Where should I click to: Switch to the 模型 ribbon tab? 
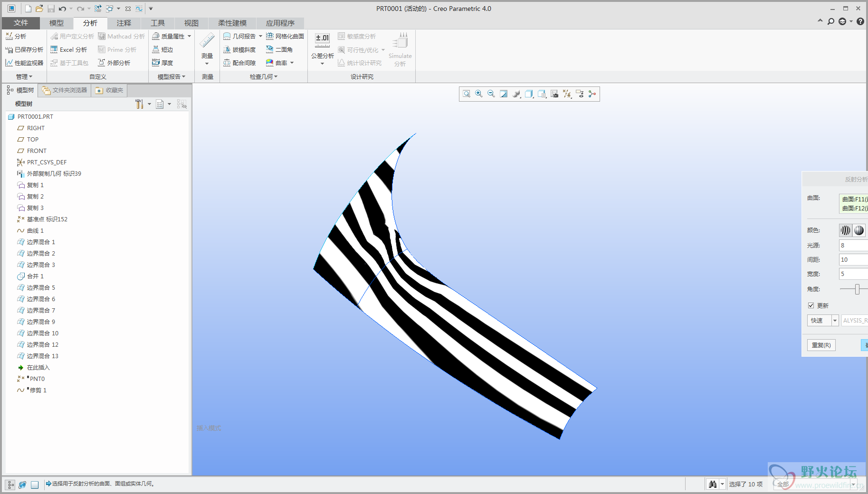pyautogui.click(x=57, y=23)
